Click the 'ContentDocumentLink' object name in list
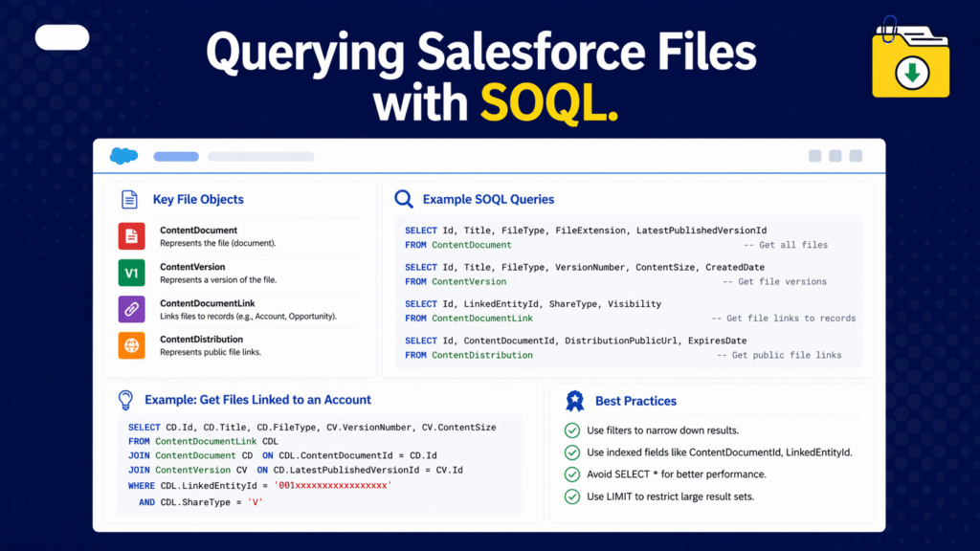Viewport: 980px width, 551px height. [208, 303]
